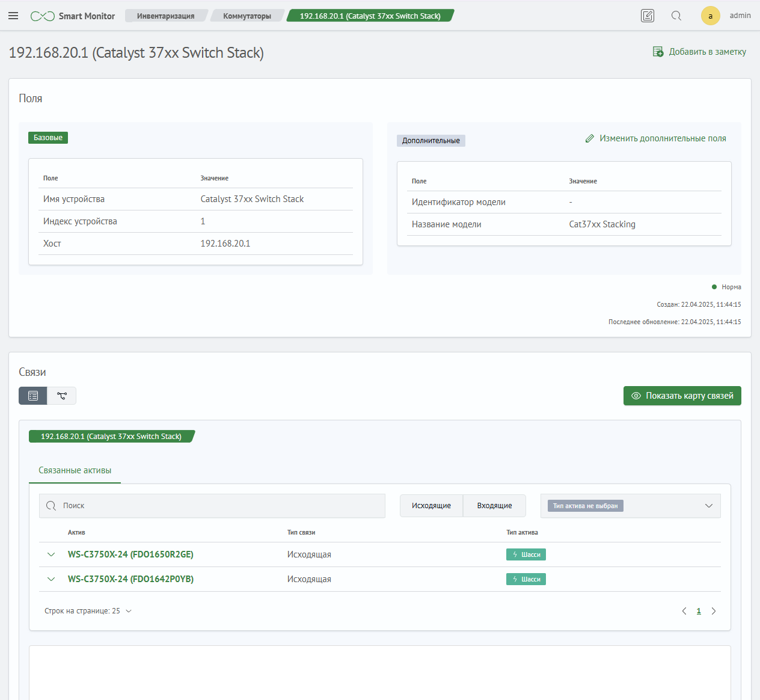Click Исходящая cell in FDO1650R2GE row
This screenshot has height=700, width=760.
coord(309,554)
